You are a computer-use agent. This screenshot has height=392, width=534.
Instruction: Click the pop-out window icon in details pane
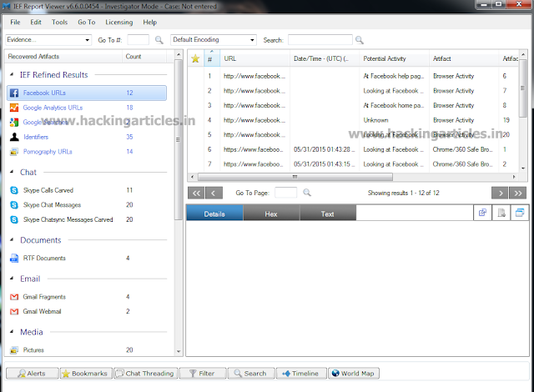click(x=520, y=213)
